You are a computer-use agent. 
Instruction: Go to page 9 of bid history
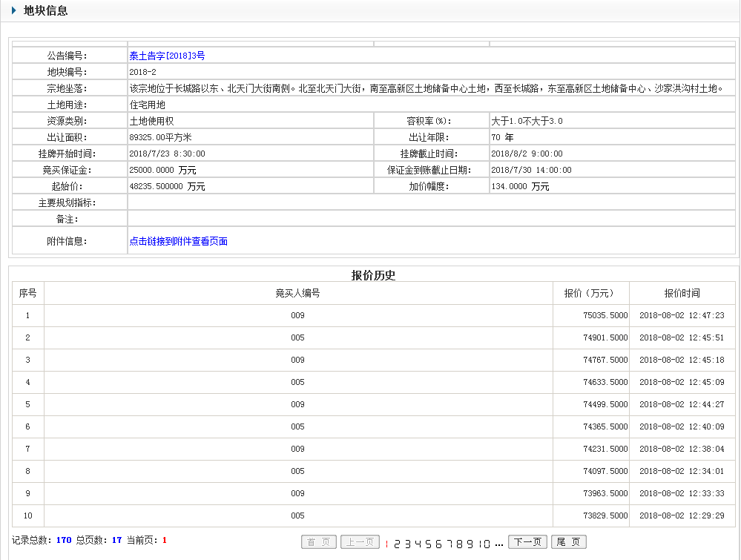[470, 544]
